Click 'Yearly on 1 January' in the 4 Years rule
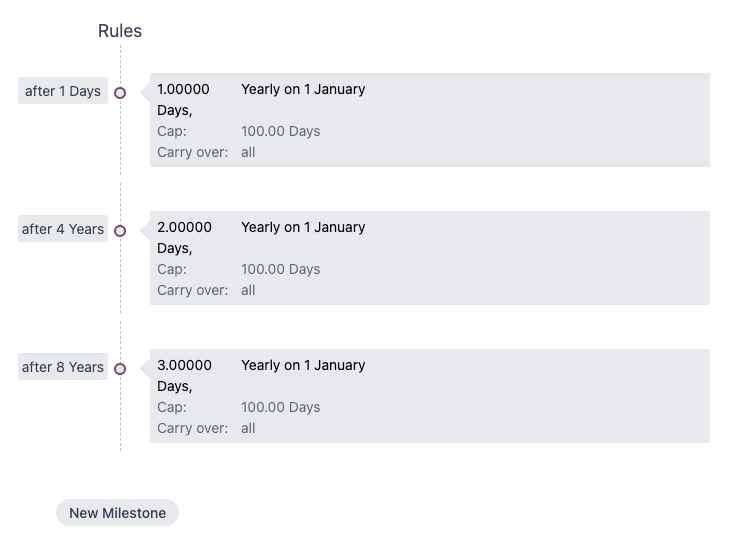This screenshot has width=754, height=549. [x=303, y=227]
